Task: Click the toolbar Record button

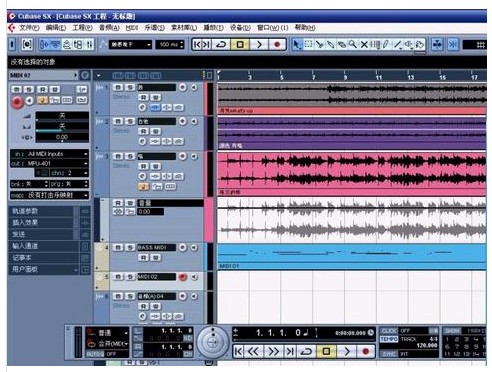Action: tap(277, 44)
